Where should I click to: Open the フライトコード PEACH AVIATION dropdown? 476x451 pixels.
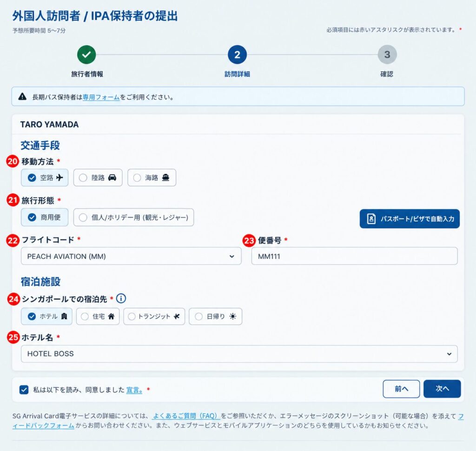click(131, 256)
